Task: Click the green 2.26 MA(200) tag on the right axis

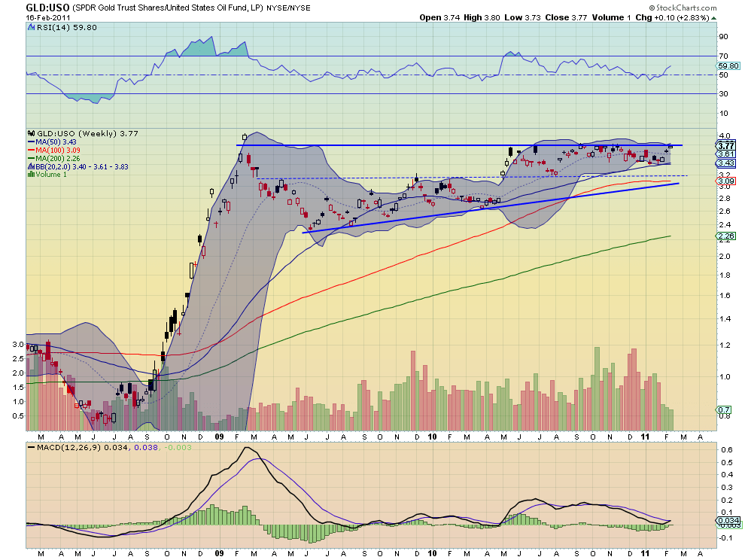Action: pos(726,236)
